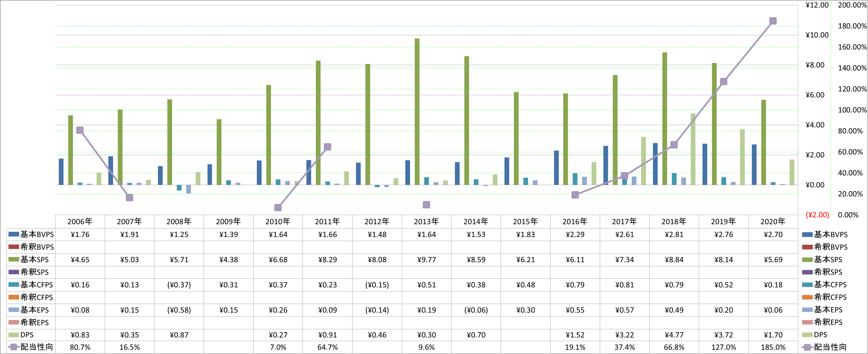Click the 基本BVPS value ¥1.76 for 2006
868x354 pixels.
80,234
